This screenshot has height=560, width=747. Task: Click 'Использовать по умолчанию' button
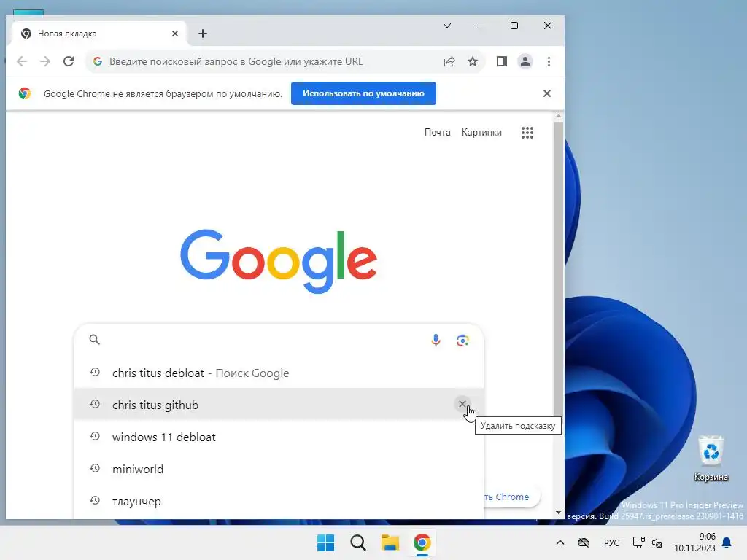pos(363,93)
